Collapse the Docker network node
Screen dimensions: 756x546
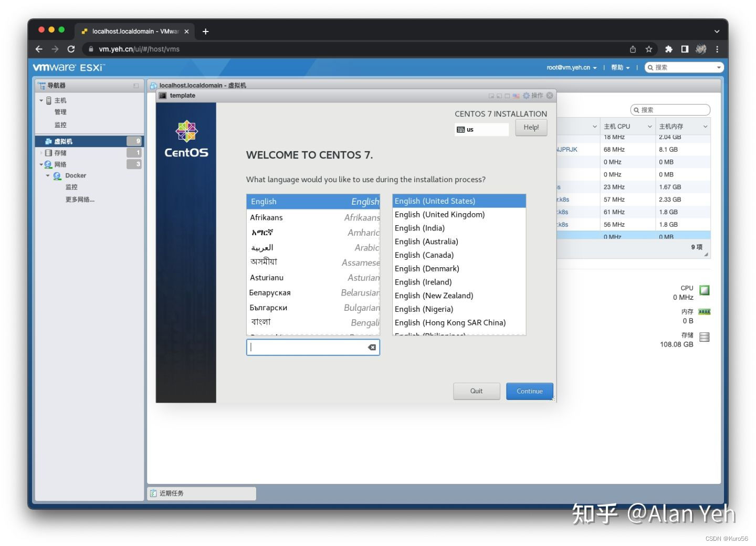point(48,176)
